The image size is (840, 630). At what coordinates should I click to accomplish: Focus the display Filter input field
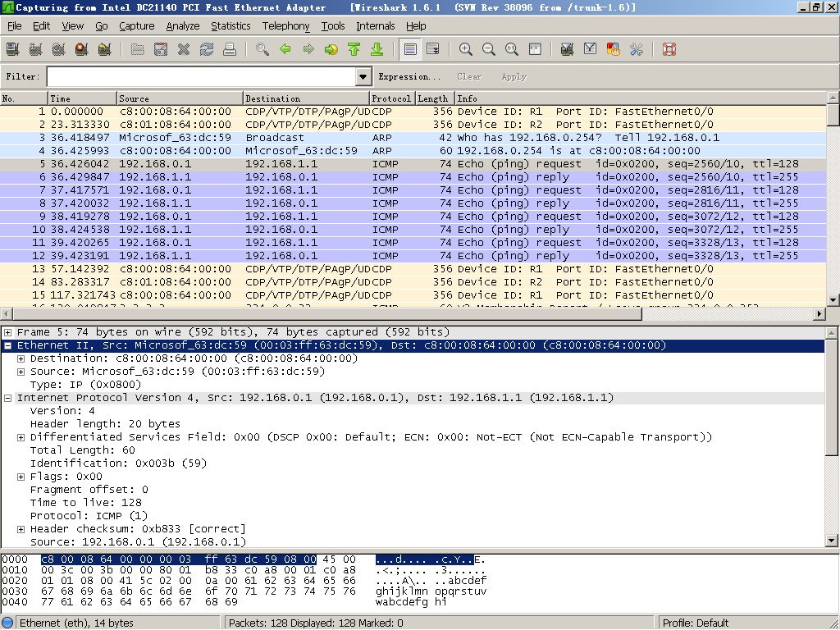(202, 76)
